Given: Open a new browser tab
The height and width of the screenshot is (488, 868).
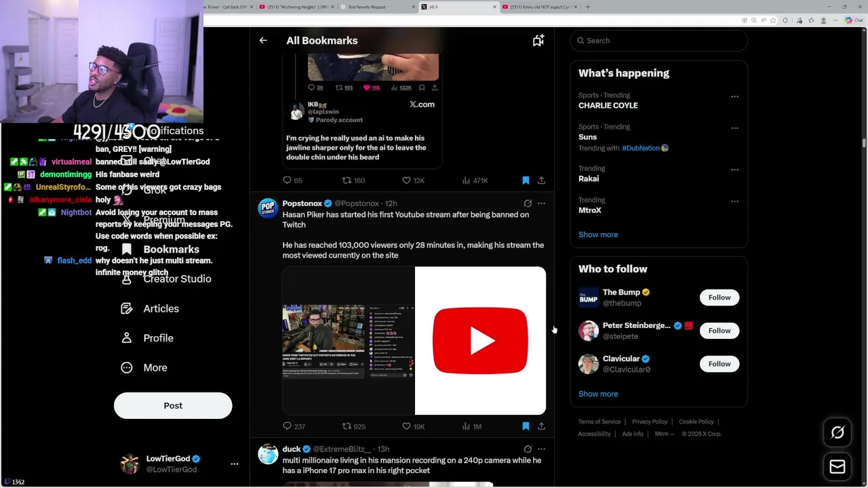Looking at the screenshot, I should click(x=588, y=7).
